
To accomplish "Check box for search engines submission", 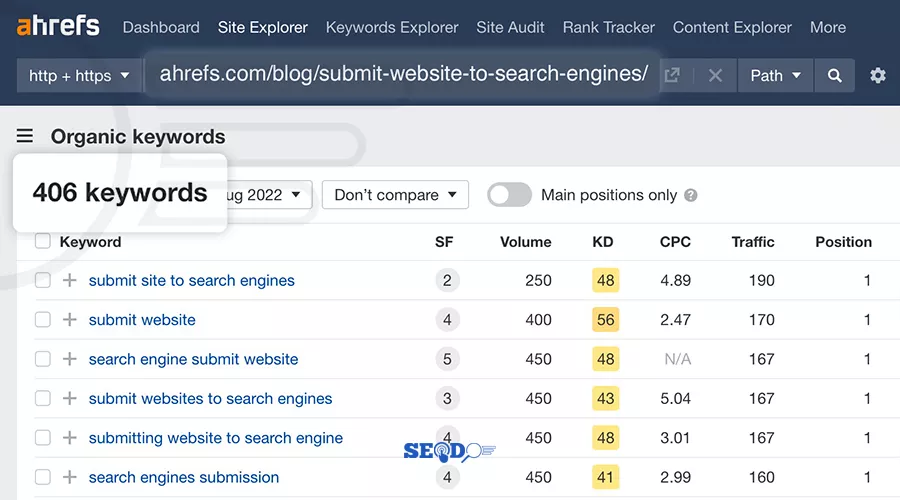I will pyautogui.click(x=42, y=476).
